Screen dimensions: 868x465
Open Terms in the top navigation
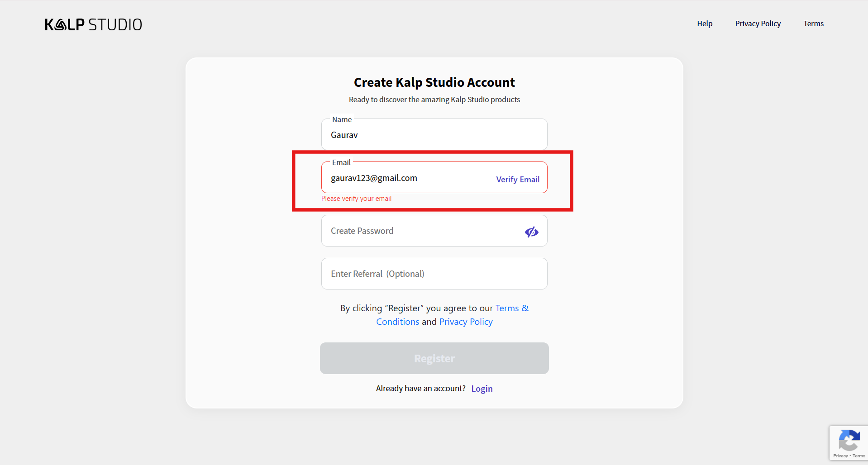(813, 24)
